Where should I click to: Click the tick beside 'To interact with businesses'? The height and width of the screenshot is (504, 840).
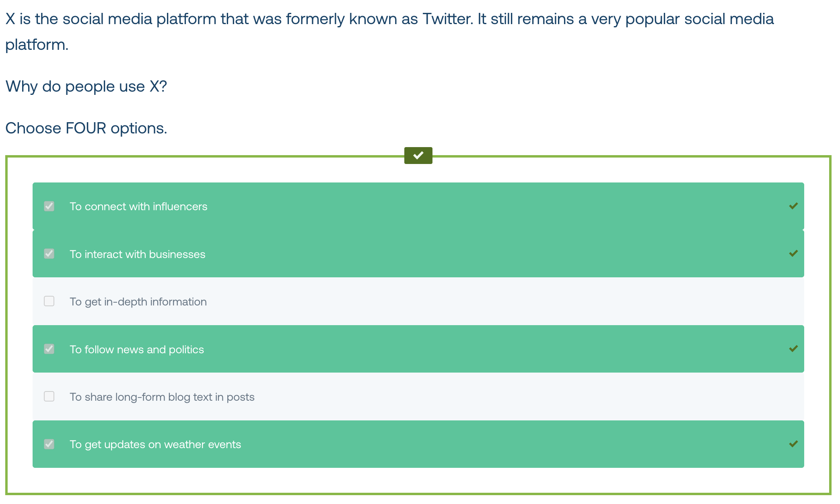click(x=793, y=254)
